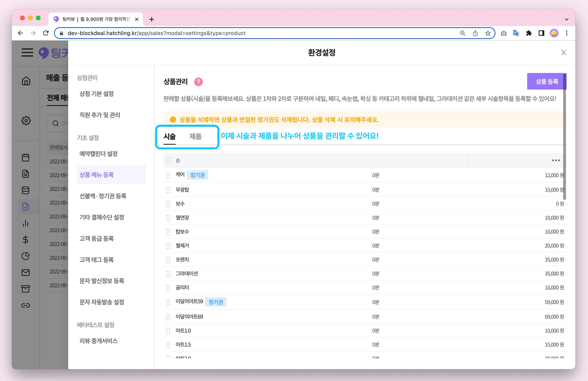
Task: Open 직원 추가 및 관리 menu item
Action: tap(100, 115)
